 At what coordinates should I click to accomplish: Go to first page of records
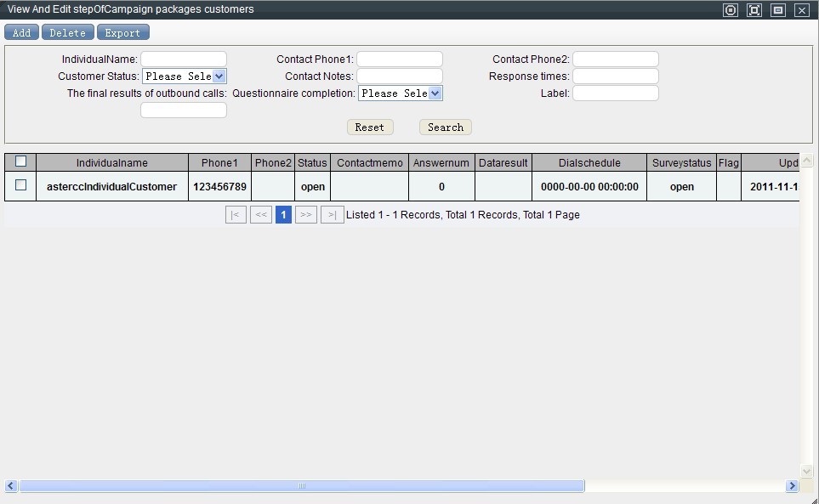(236, 215)
